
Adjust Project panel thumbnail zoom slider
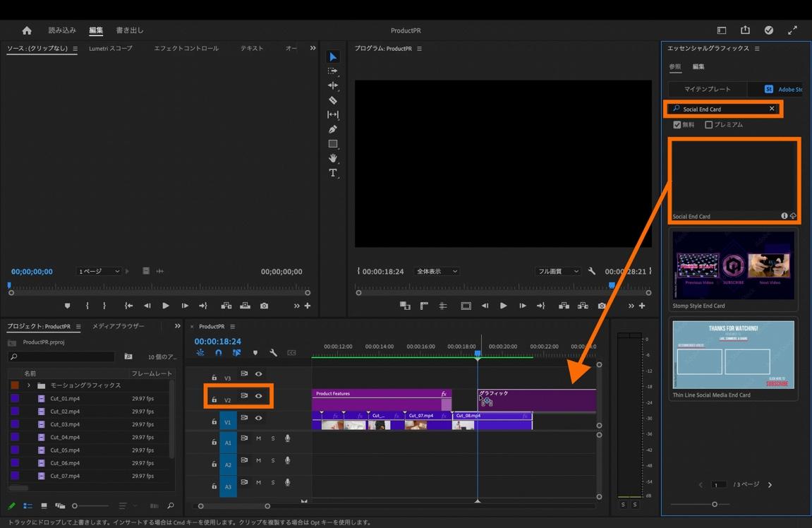pos(75,505)
